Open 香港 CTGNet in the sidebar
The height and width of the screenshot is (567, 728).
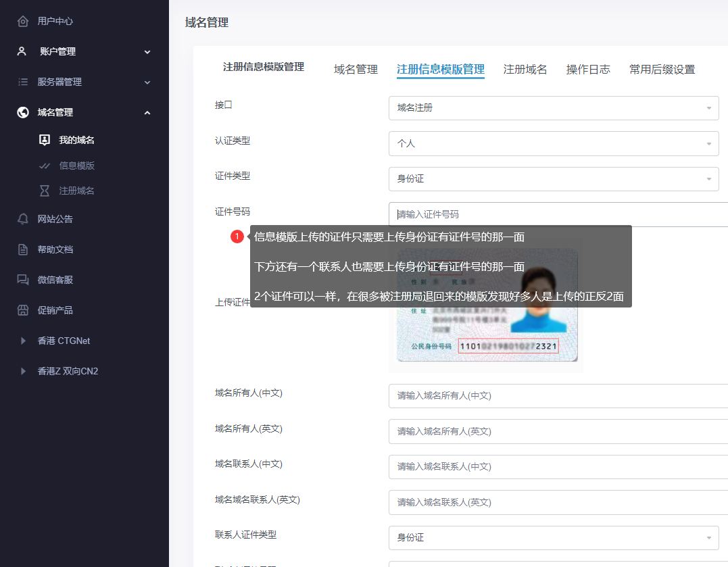pos(64,341)
